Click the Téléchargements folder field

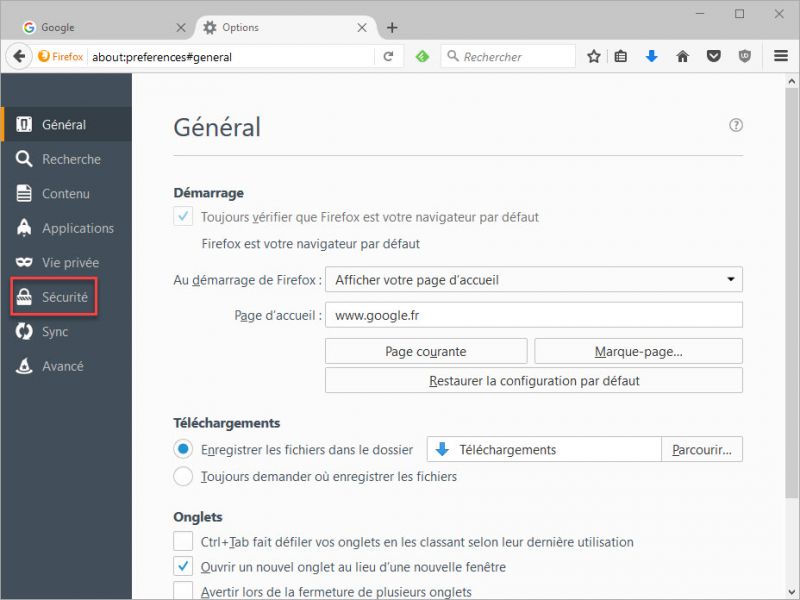click(x=544, y=449)
